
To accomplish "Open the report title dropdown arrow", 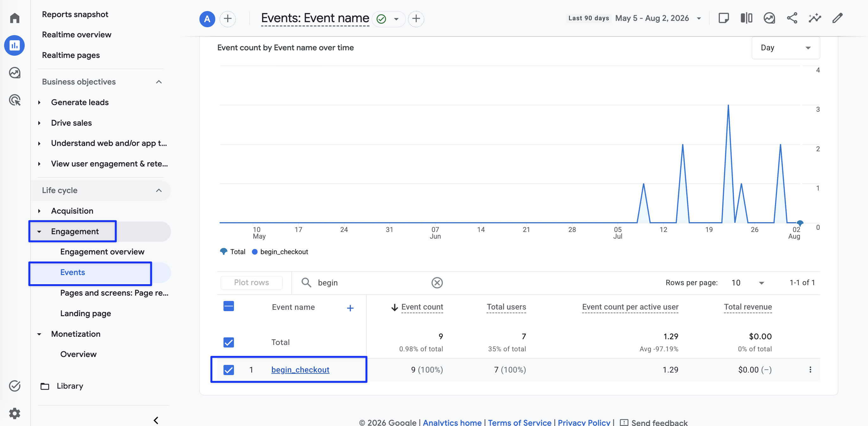I will click(396, 19).
